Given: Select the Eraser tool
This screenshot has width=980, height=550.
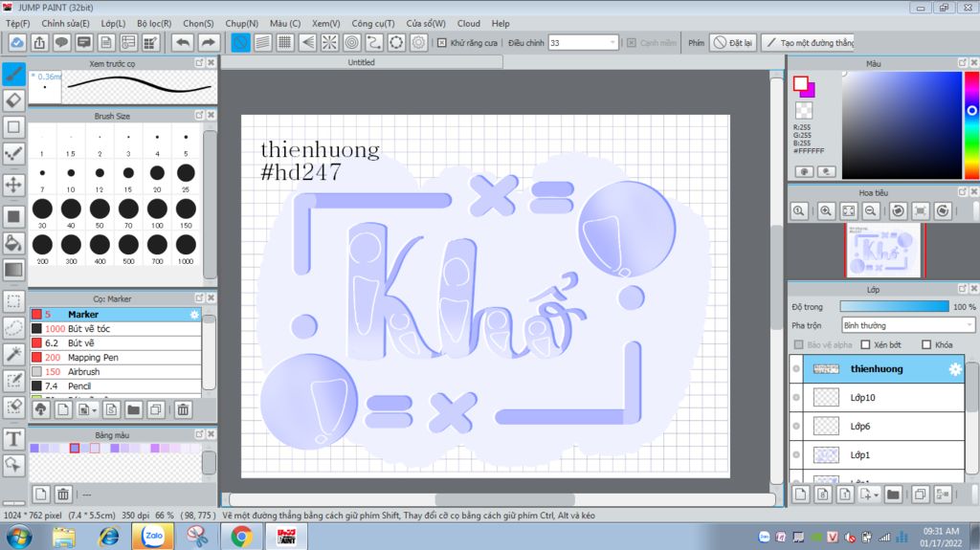Looking at the screenshot, I should 13,100.
